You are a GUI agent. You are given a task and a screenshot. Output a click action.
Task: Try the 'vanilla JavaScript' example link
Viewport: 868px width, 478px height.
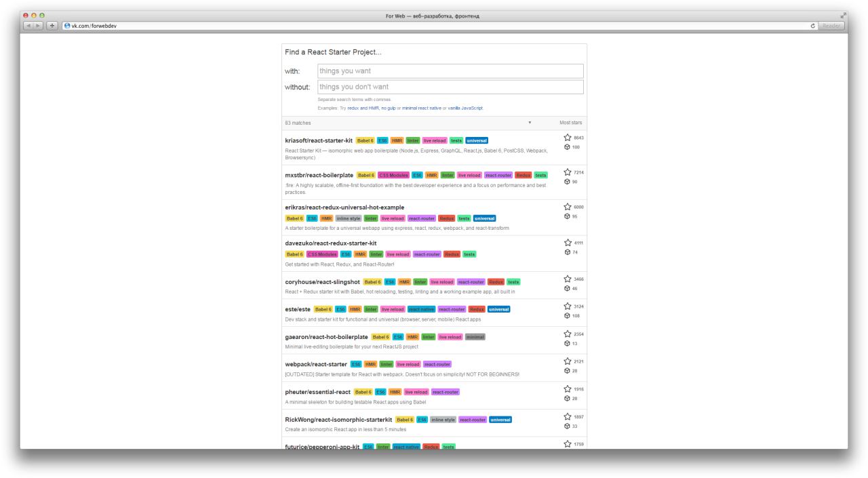465,108
